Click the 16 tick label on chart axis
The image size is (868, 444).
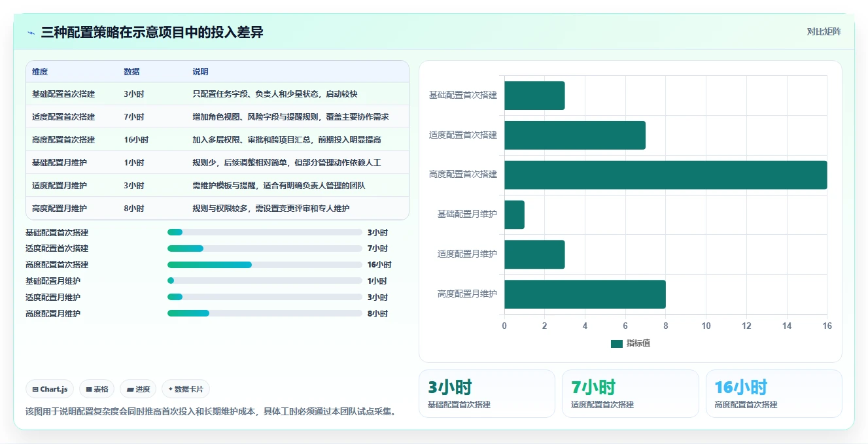[827, 326]
